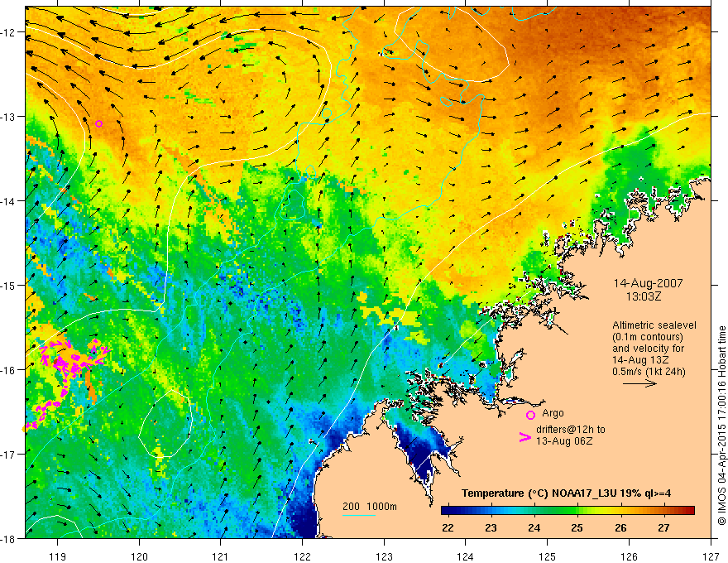Click the '0.5m/s (1kt 24h)' text

pos(649,372)
